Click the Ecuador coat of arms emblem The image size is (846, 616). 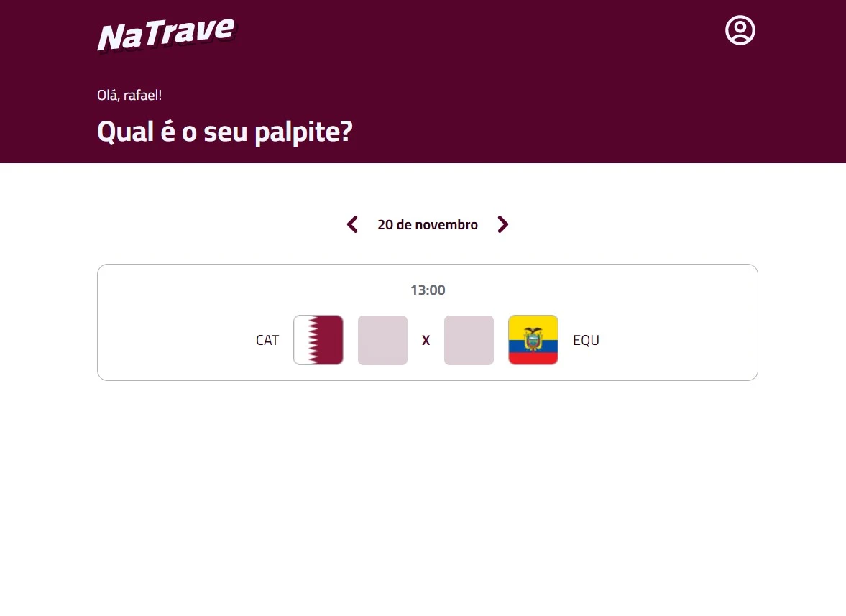coord(533,339)
